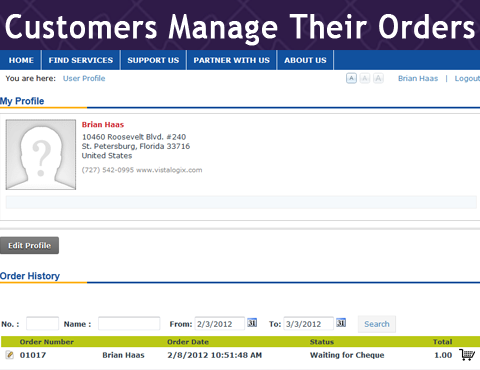The image size is (480, 370).
Task: Click the My Profile section heading
Action: pos(22,101)
